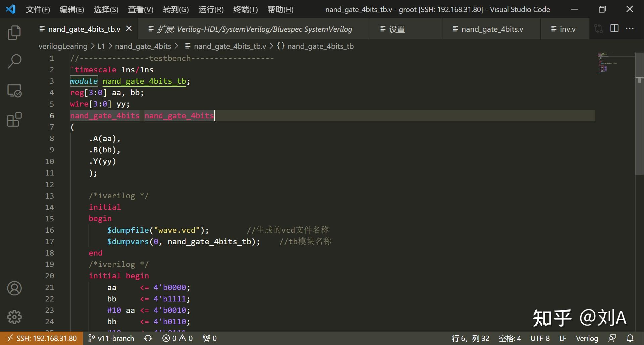Screen dimensions: 644x345
Task: Split the editor into two panes
Action: [615, 28]
